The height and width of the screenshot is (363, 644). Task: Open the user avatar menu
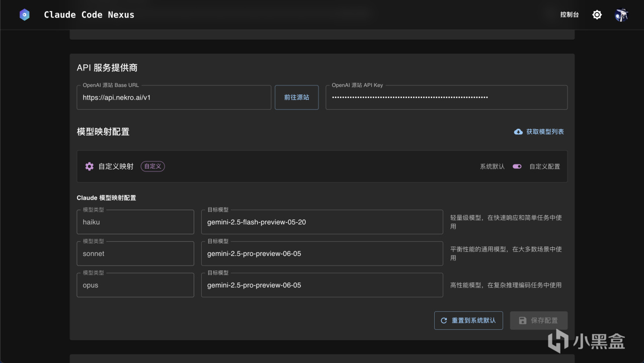point(622,15)
